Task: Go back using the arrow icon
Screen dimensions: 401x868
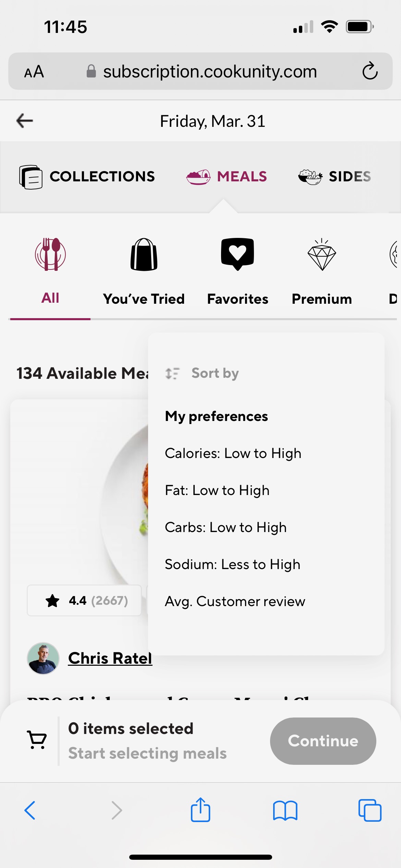Action: (24, 120)
